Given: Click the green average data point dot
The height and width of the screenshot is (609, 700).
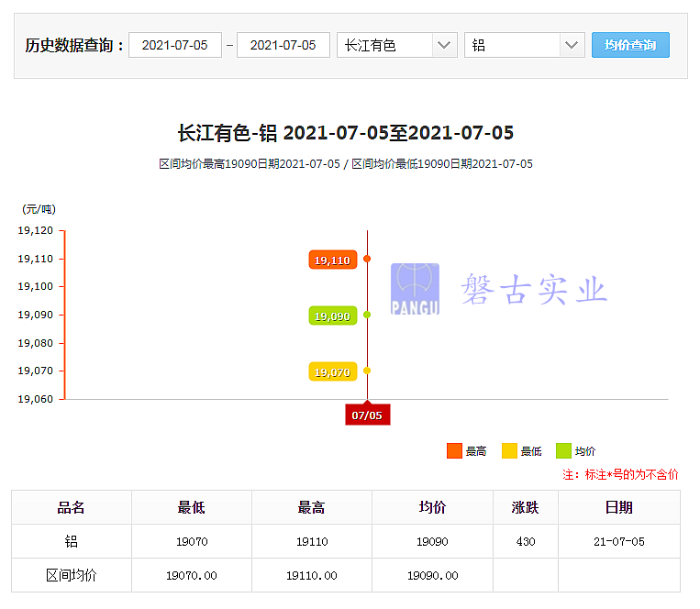Looking at the screenshot, I should [367, 315].
